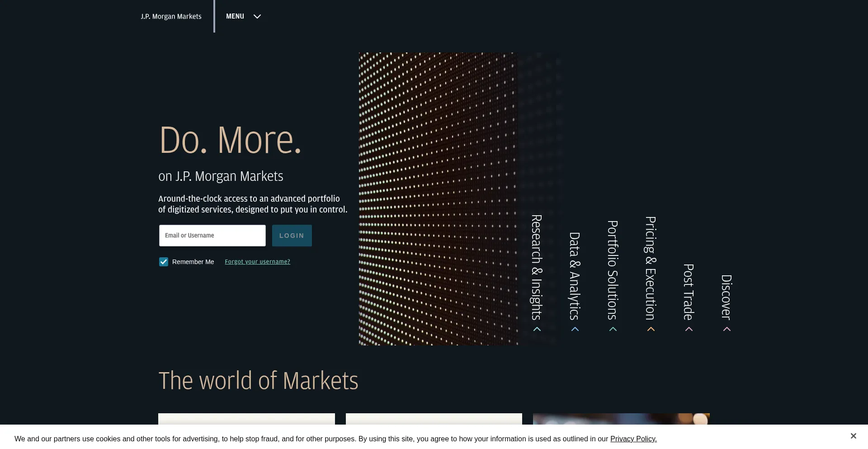Click the J.P. Morgan Markets logo
The image size is (868, 449).
(171, 16)
